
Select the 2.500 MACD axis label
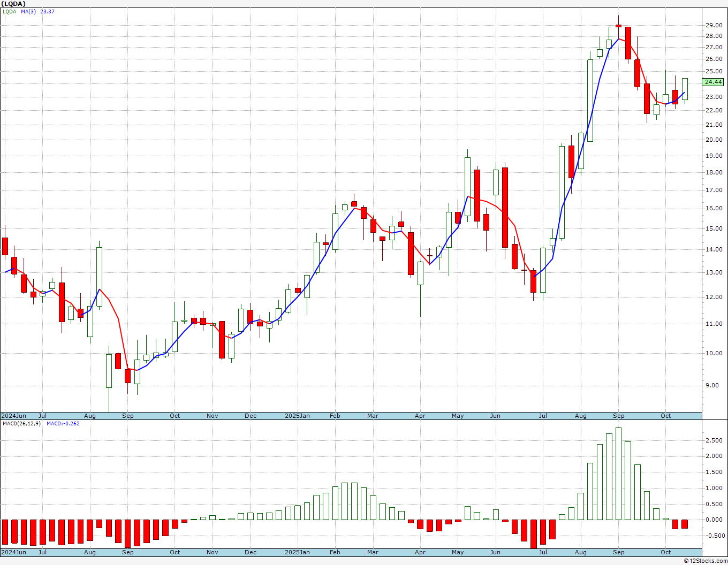(x=714, y=440)
